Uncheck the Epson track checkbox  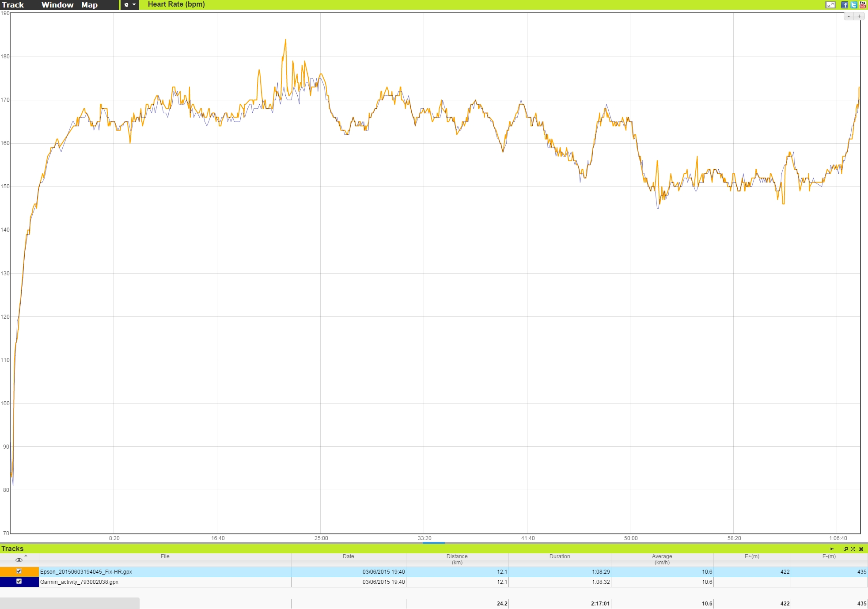19,571
